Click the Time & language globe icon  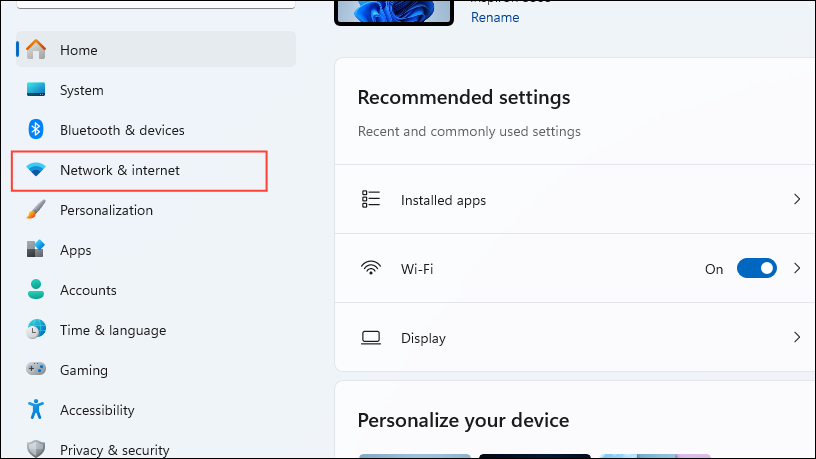pyautogui.click(x=36, y=329)
